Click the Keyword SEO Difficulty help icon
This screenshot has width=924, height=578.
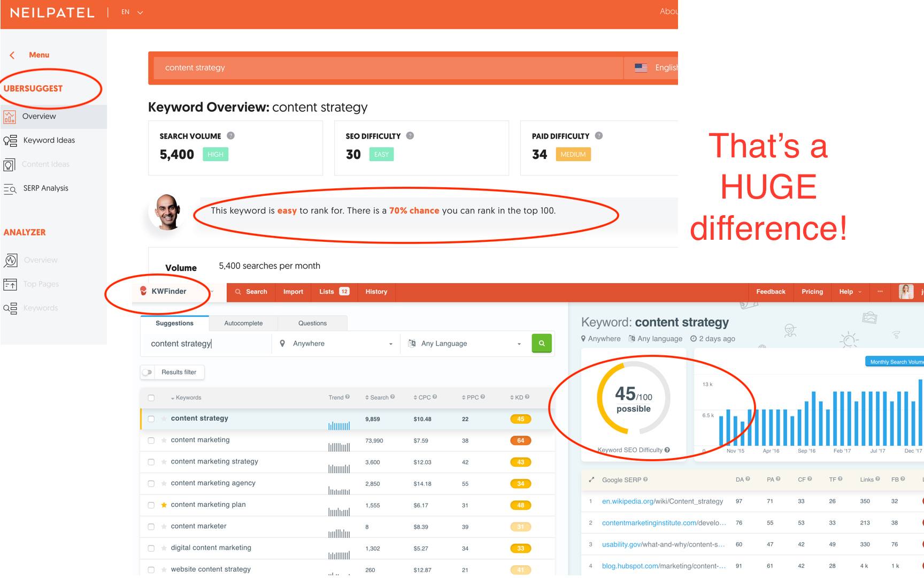[x=667, y=450]
